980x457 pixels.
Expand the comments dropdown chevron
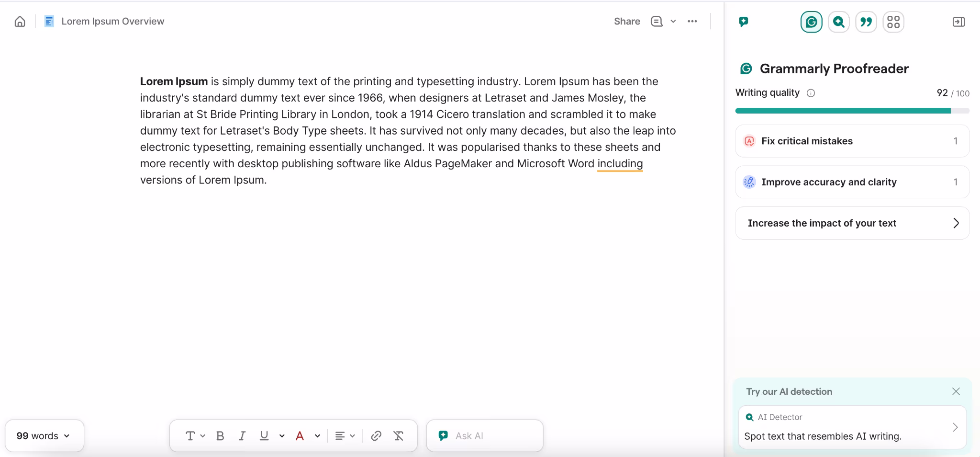(x=673, y=21)
